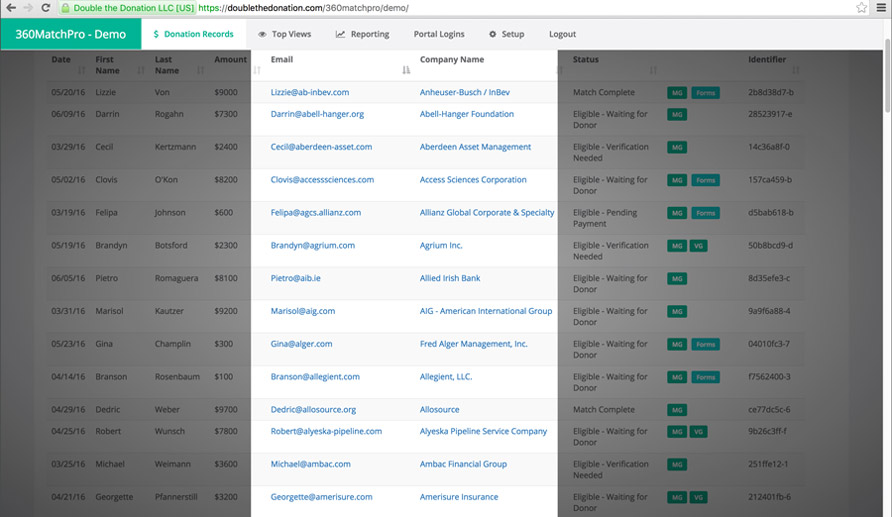
Task: Click Forms badge in Felipa Johnson row
Action: 705,213
